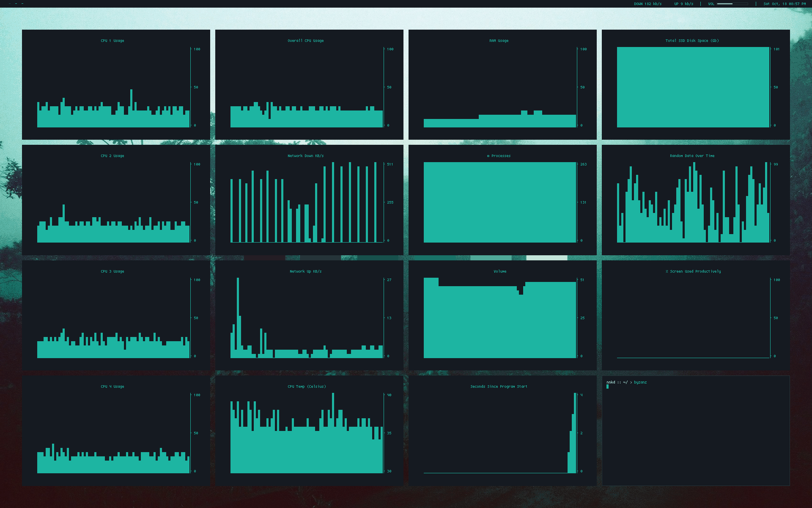Select the Seconds Since Program Start graph
Viewport: 812px width, 508px height.
(x=502, y=431)
